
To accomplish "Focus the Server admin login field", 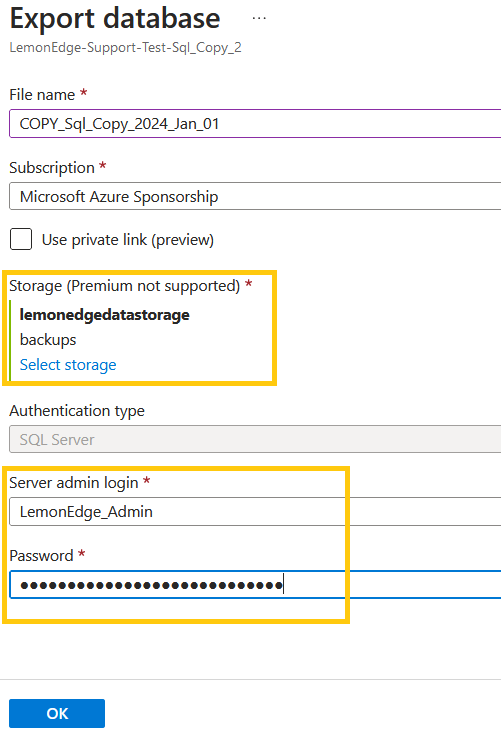I will point(255,511).
